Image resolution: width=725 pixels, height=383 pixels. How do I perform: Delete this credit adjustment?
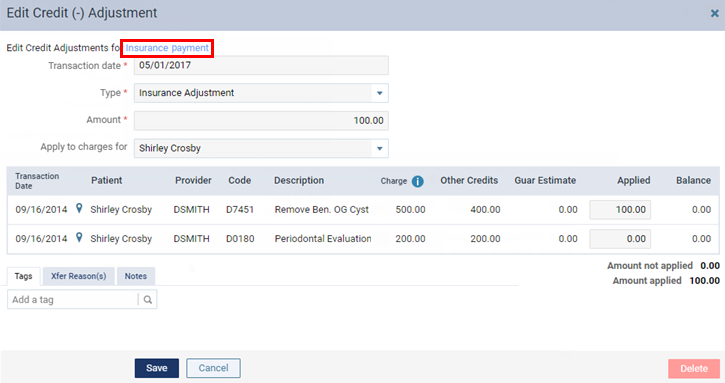pyautogui.click(x=694, y=369)
